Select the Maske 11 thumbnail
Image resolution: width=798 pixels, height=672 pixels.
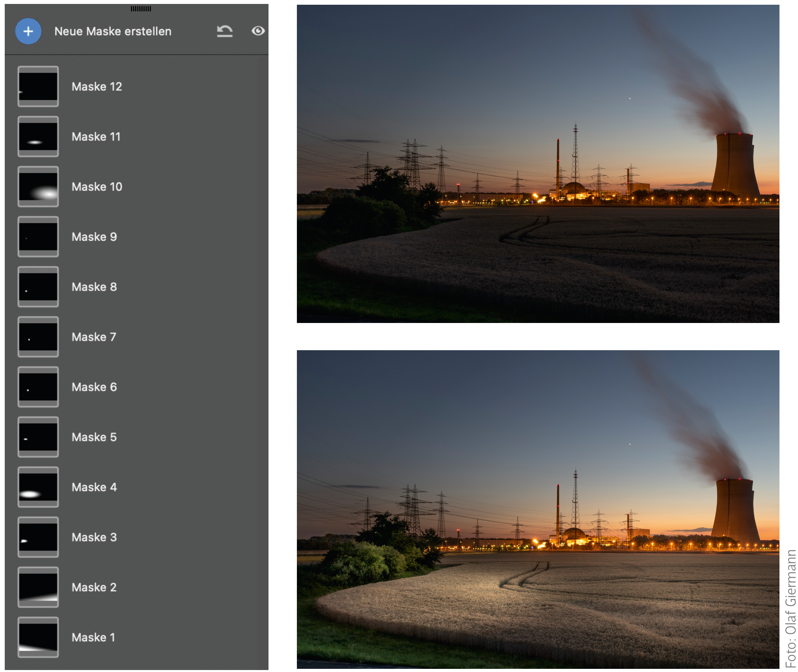click(38, 136)
